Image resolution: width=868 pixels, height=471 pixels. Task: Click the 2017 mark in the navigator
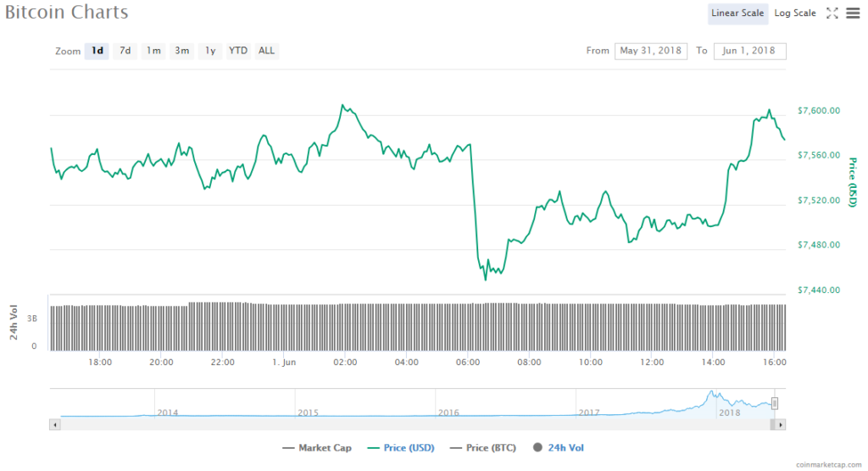tap(589, 413)
